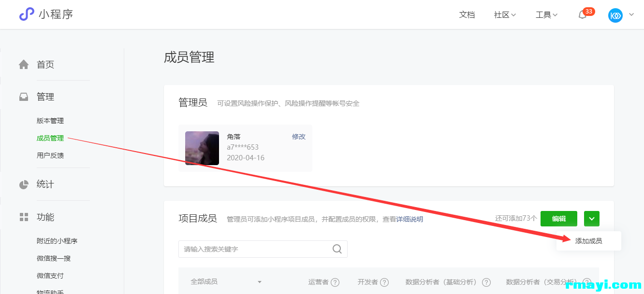Open the 运营者 help question mark
This screenshot has height=294, width=644.
pyautogui.click(x=335, y=282)
